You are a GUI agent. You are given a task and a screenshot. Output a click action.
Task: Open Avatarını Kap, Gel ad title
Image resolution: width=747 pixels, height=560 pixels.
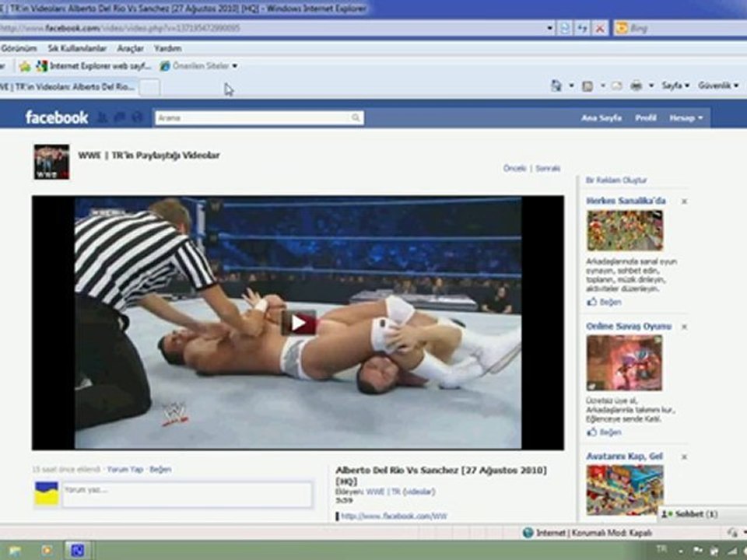(624, 457)
